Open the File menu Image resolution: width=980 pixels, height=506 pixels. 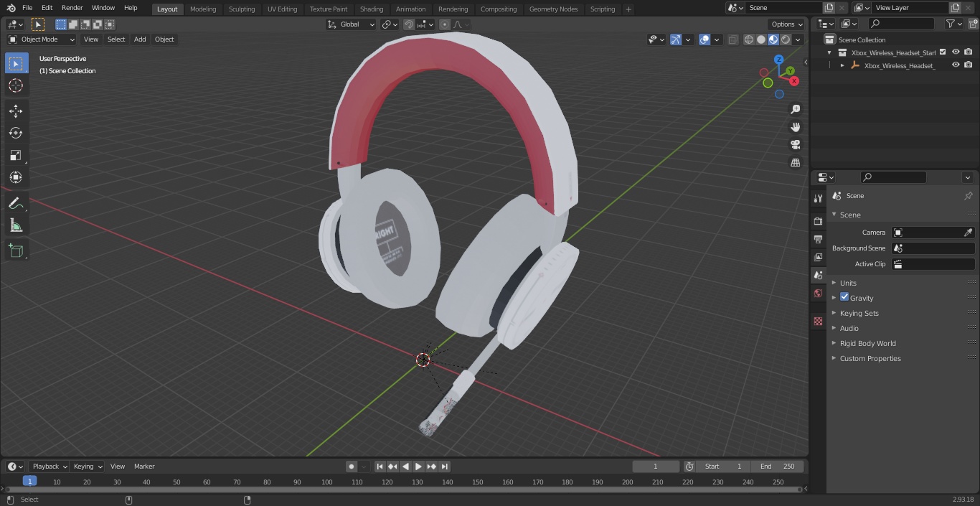point(27,8)
